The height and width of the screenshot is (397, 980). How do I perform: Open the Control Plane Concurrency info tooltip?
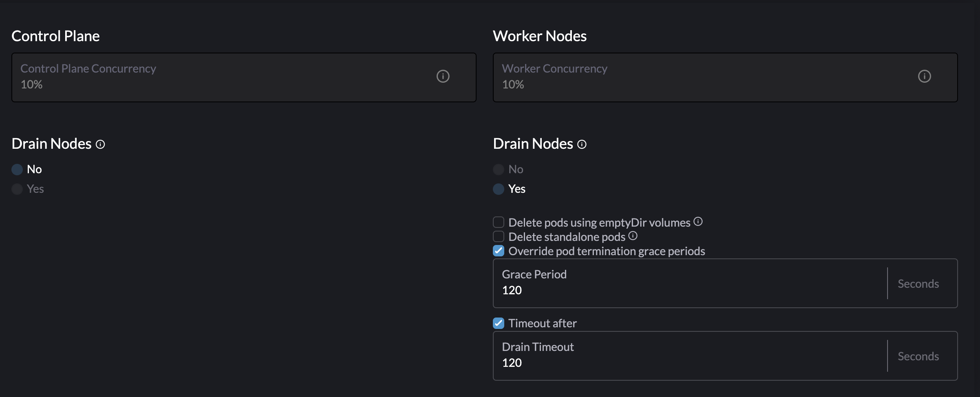(444, 76)
